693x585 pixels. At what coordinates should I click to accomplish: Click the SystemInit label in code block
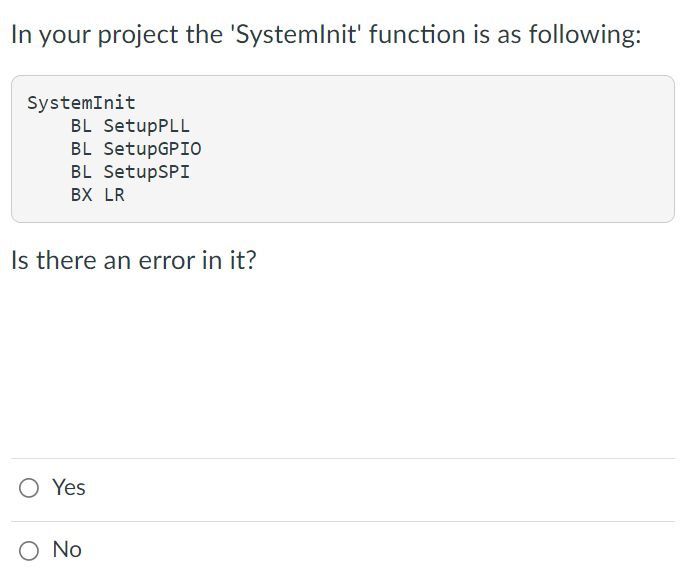pyautogui.click(x=81, y=103)
